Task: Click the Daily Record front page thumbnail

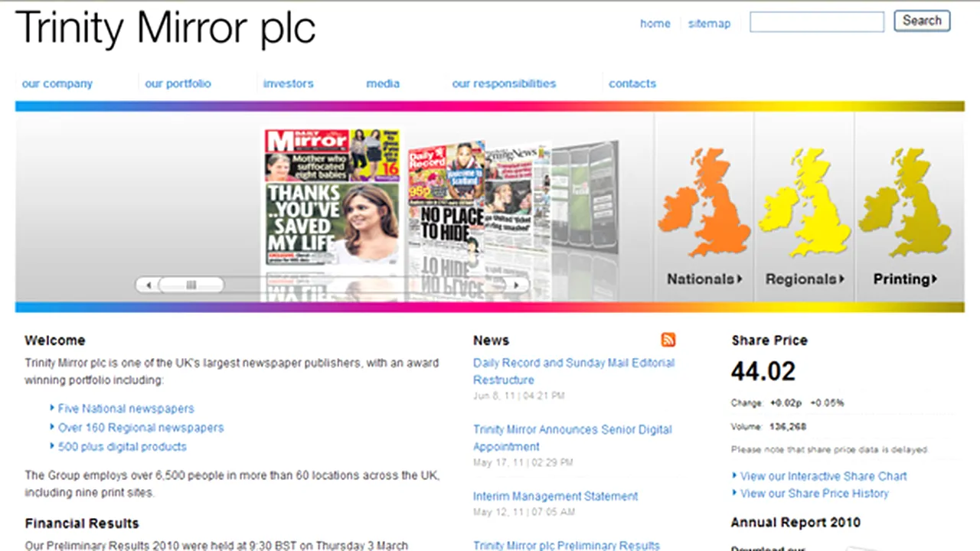Action: click(446, 199)
